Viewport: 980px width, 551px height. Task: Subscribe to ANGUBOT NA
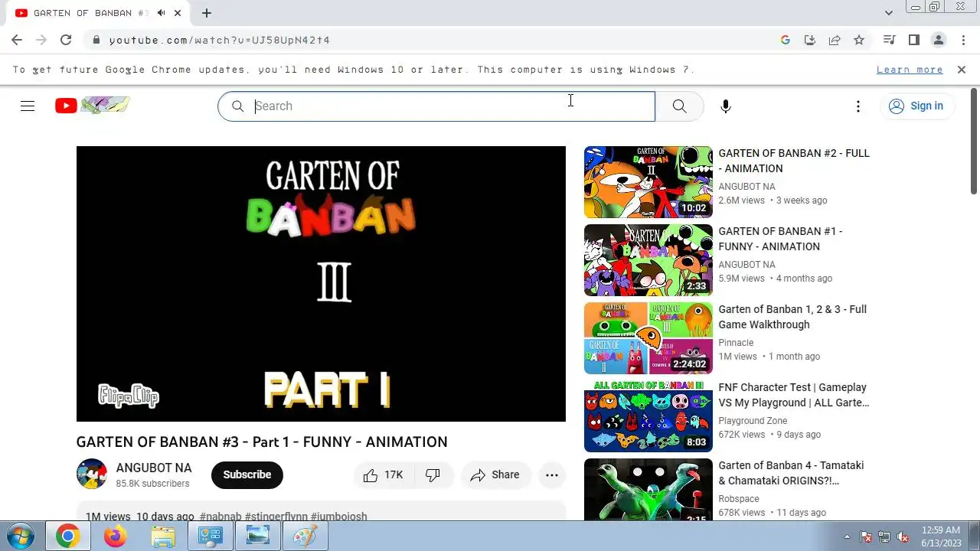(x=247, y=475)
